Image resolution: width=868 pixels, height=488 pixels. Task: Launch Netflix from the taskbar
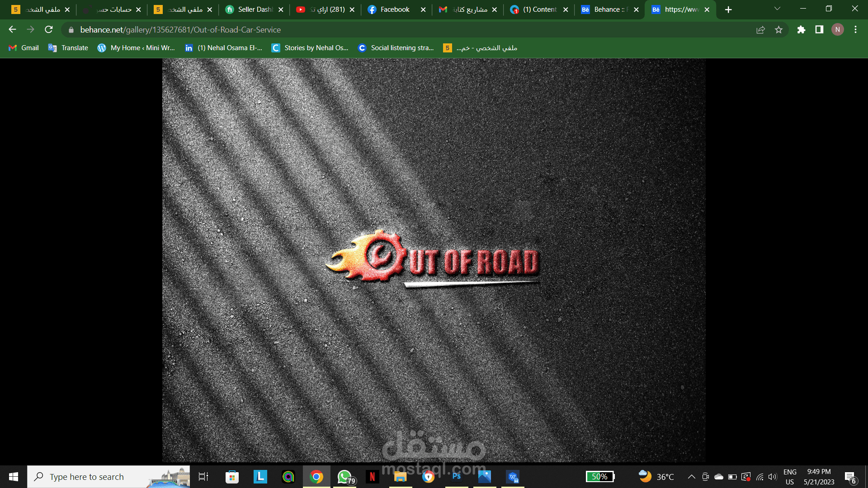coord(373,477)
